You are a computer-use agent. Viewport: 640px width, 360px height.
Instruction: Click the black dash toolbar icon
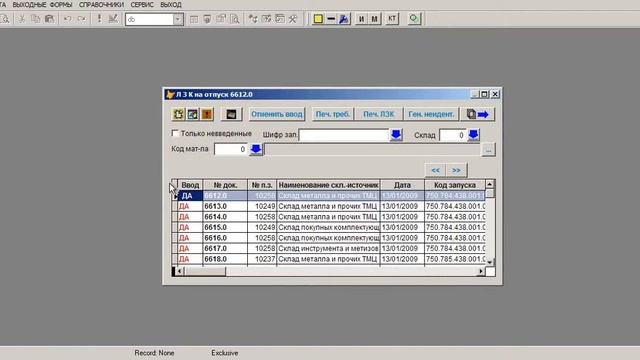[331, 19]
